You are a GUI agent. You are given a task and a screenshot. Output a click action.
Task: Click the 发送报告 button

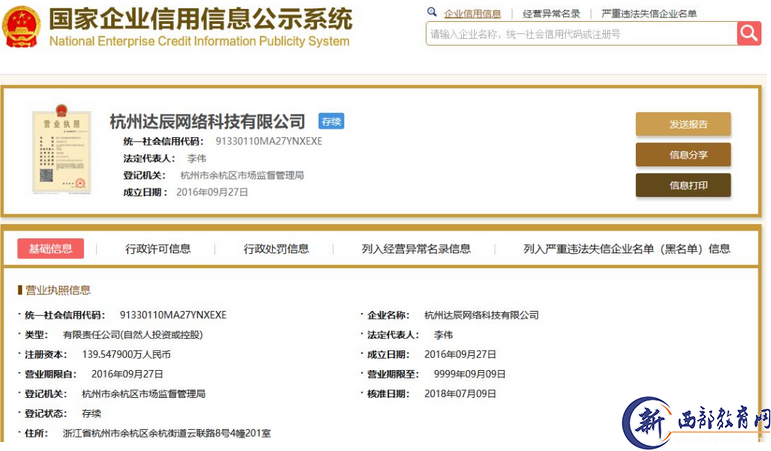[x=683, y=124]
